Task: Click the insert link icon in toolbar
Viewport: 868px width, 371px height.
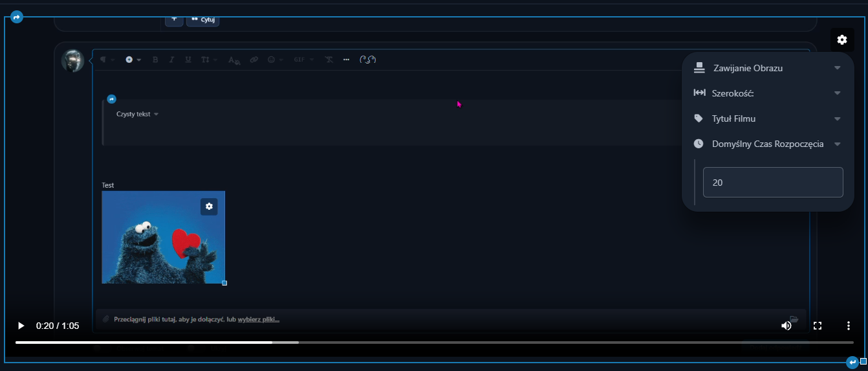Action: tap(254, 60)
